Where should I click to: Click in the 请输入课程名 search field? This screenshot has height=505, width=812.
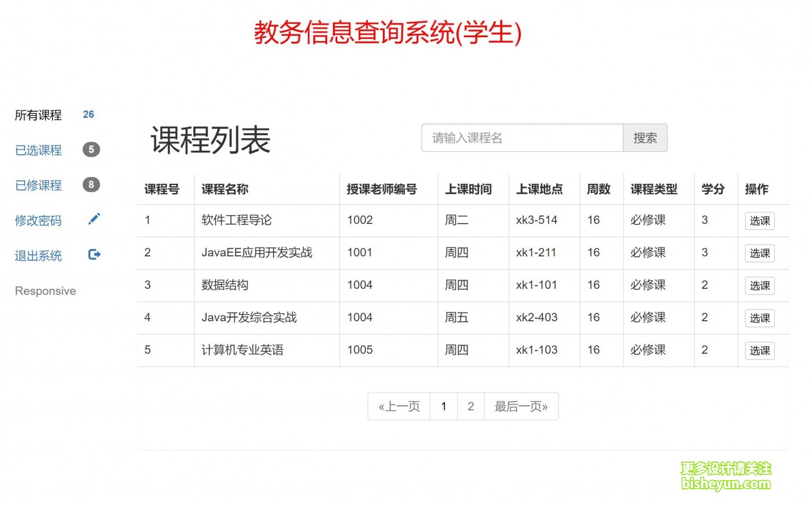point(522,138)
